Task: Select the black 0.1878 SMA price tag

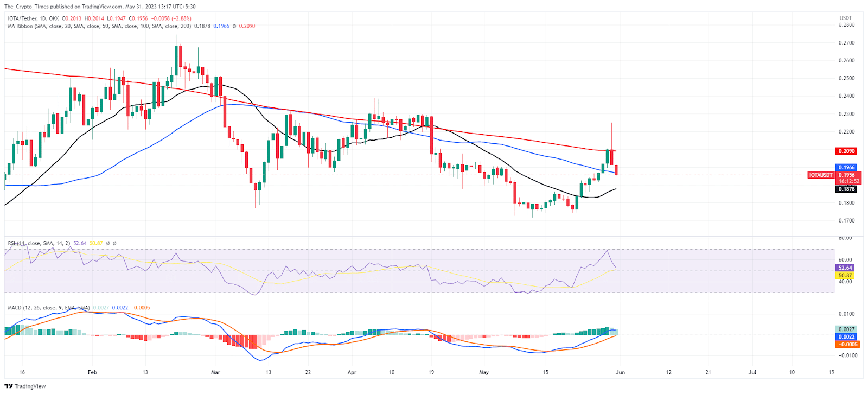Action: click(846, 189)
